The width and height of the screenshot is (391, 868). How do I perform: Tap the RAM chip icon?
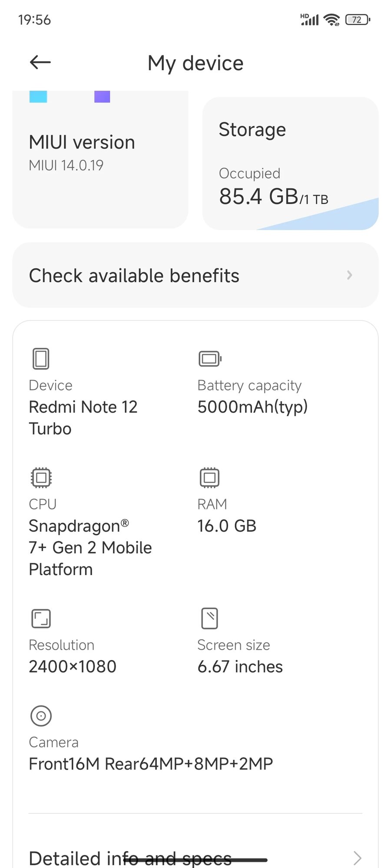209,478
